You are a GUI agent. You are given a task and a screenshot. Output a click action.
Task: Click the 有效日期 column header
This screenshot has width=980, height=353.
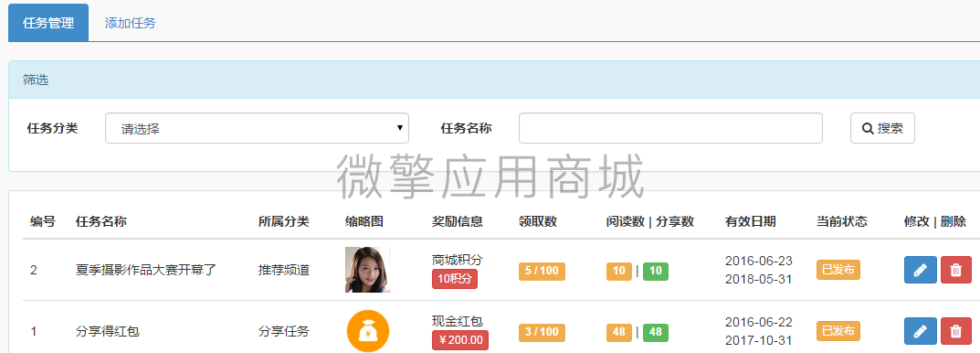(x=751, y=221)
